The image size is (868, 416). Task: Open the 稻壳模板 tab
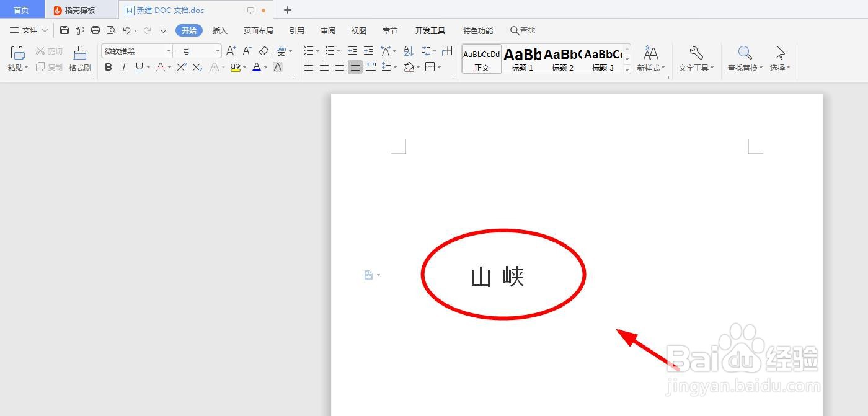(81, 10)
